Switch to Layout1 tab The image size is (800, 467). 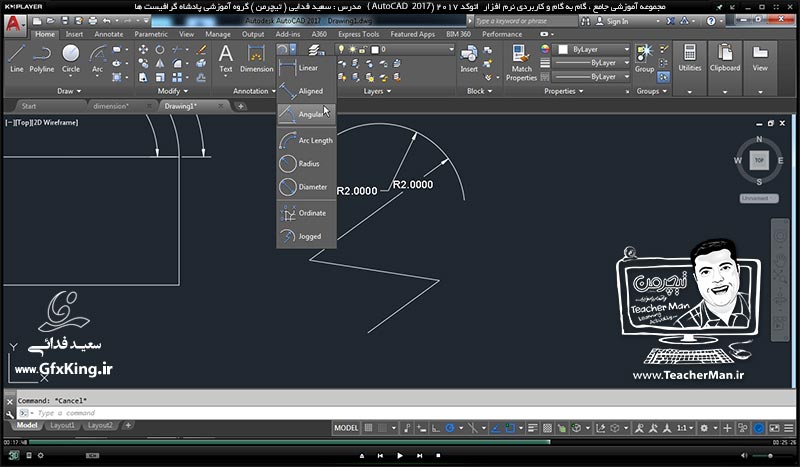coord(62,425)
